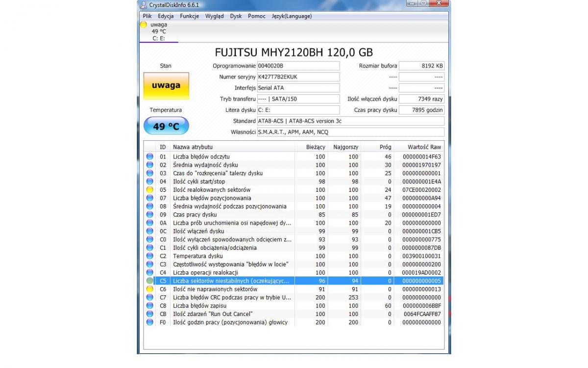Click the blue status icon for attribute C8
This screenshot has height=368, width=588.
click(150, 306)
